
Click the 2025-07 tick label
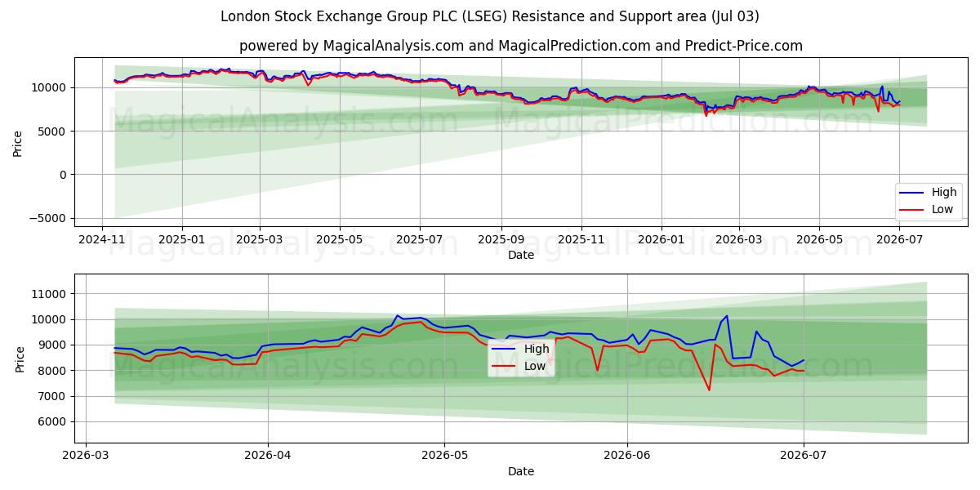(x=420, y=239)
